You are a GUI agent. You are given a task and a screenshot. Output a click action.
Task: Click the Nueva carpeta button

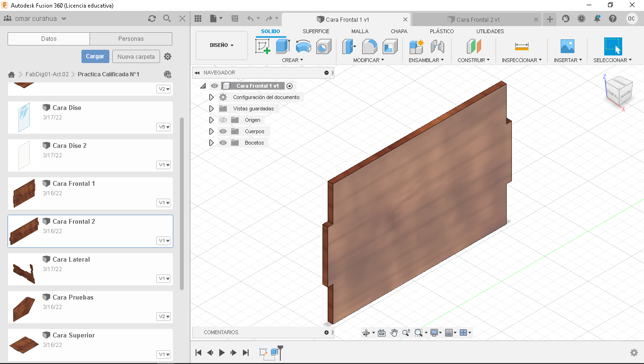136,56
